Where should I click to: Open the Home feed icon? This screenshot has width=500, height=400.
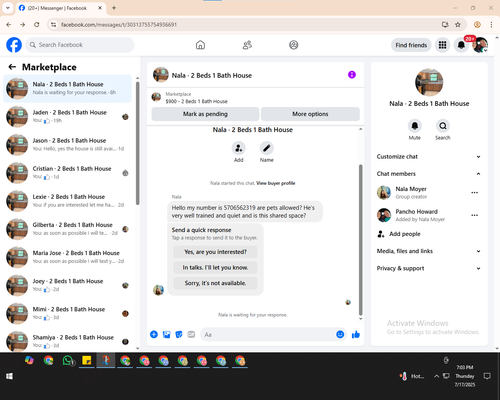pyautogui.click(x=200, y=45)
